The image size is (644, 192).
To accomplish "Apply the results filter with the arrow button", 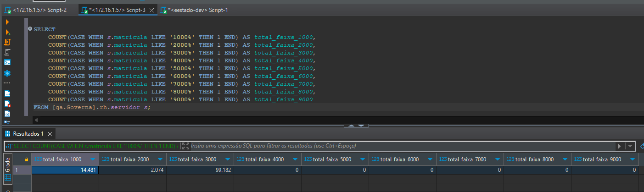I will click(619, 146).
